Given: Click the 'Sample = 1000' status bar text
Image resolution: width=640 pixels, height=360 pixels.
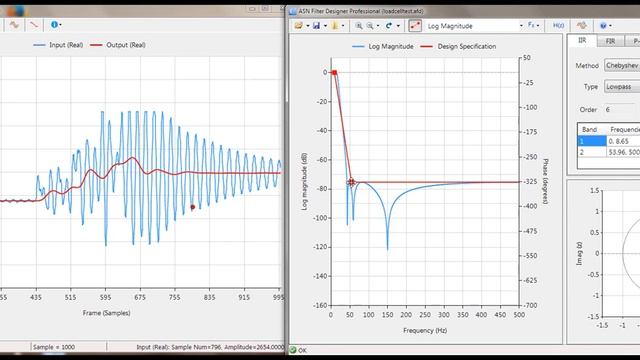Looking at the screenshot, I should (54, 347).
